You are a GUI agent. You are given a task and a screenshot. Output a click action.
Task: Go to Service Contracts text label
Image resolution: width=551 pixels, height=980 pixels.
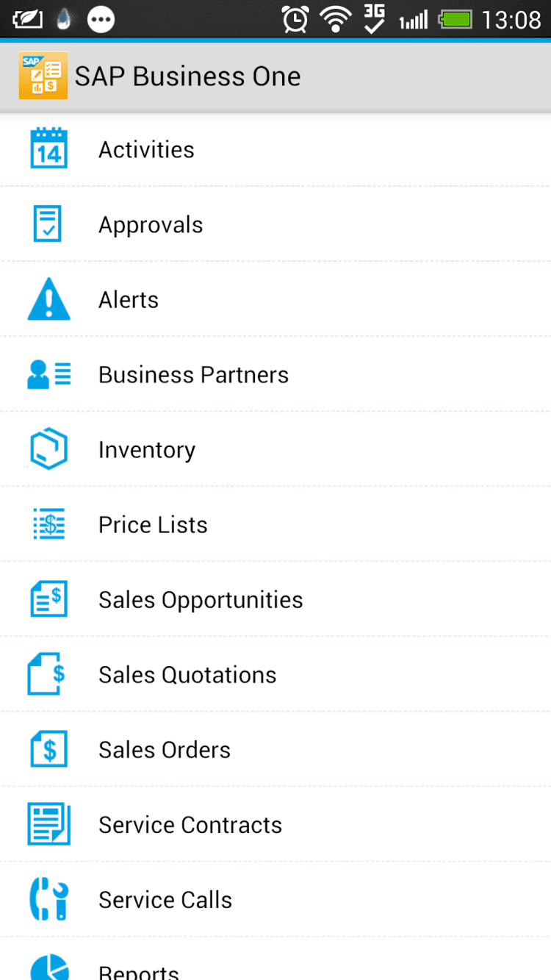[190, 825]
